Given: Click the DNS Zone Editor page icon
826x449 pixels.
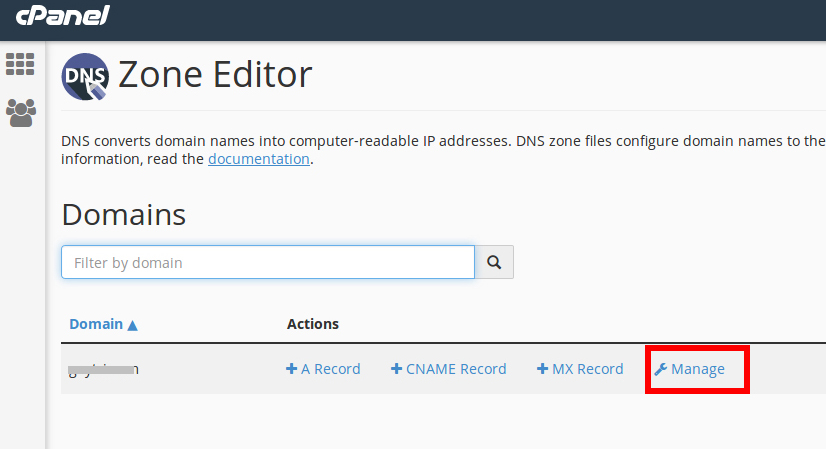Looking at the screenshot, I should click(86, 77).
